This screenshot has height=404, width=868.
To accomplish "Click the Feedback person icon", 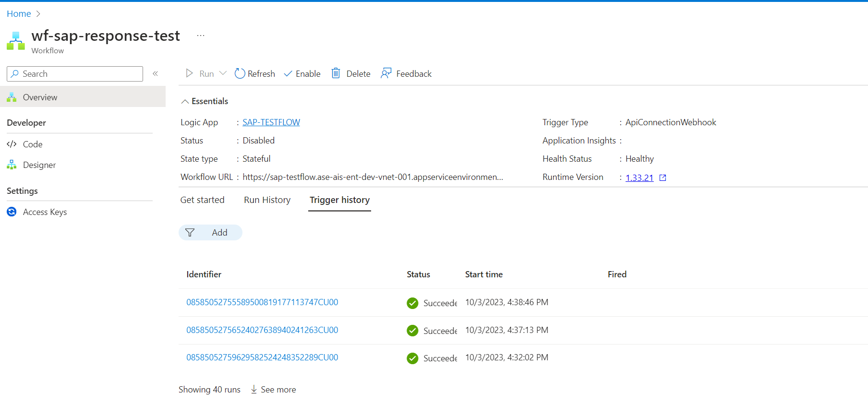I will point(386,73).
